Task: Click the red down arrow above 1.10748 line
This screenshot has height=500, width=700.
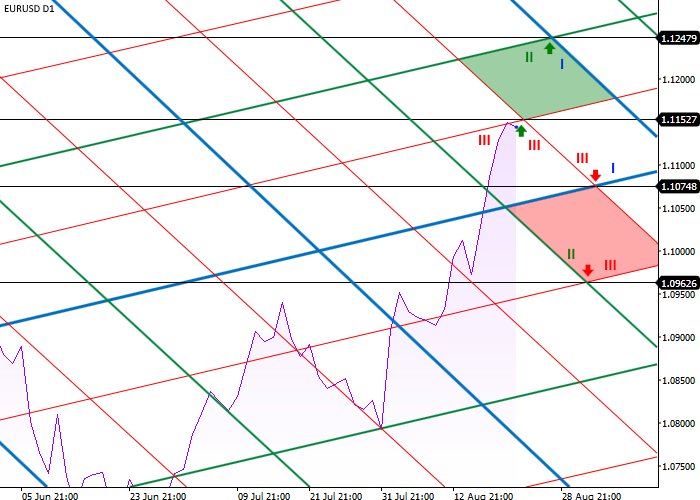Action: click(x=595, y=175)
